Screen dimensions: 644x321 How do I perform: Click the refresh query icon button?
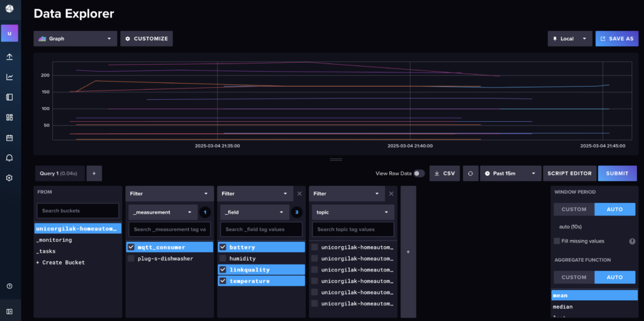[x=470, y=173]
